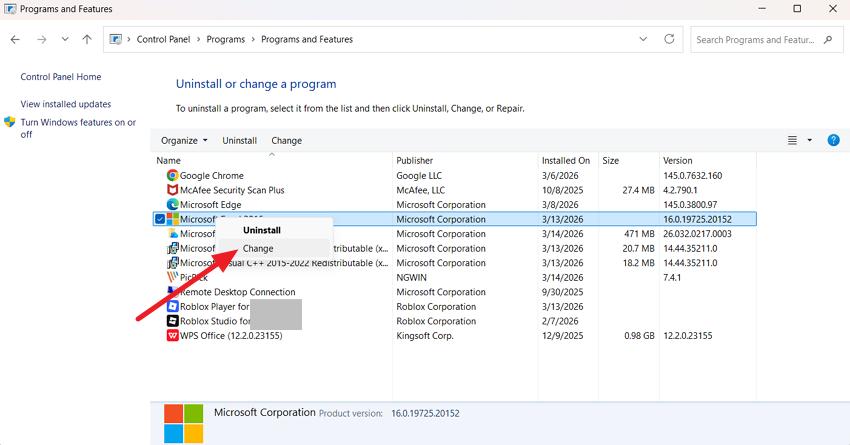Click McAfee Security Scan Plus name

[232, 190]
